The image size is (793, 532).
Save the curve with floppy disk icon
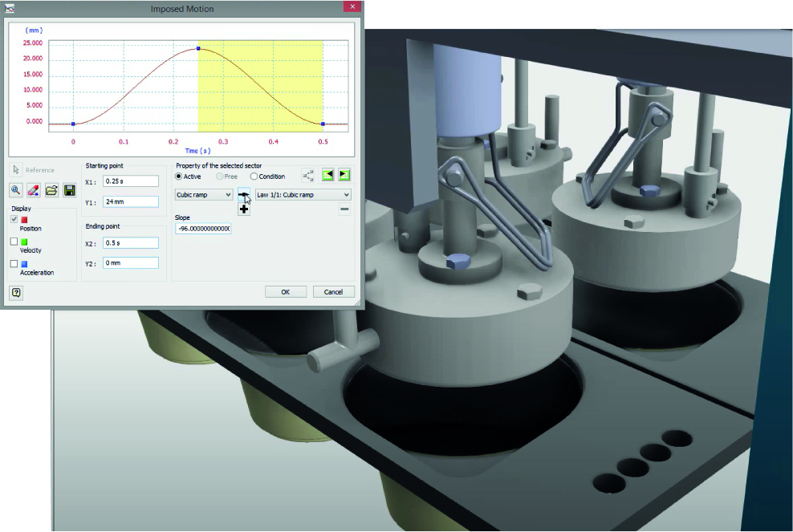coord(69,190)
